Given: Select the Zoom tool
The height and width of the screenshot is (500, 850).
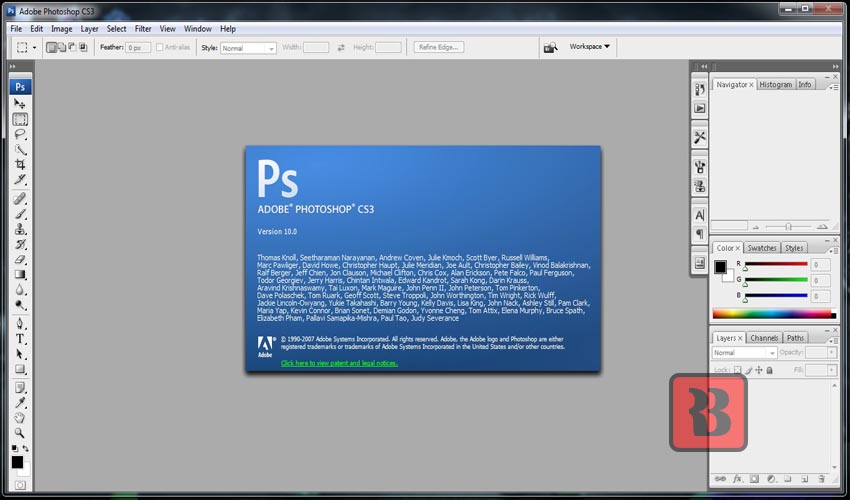Looking at the screenshot, I should (x=20, y=433).
